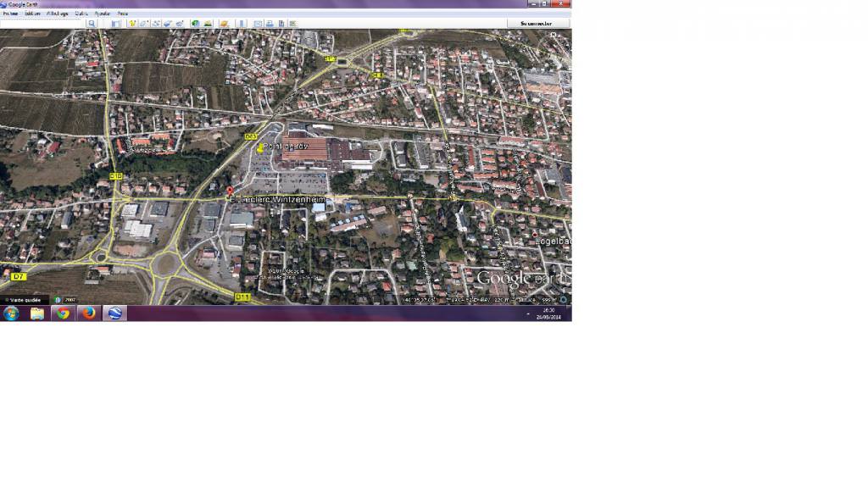Toggle the sidebar panel display icon
This screenshot has height=488, width=868.
[115, 23]
